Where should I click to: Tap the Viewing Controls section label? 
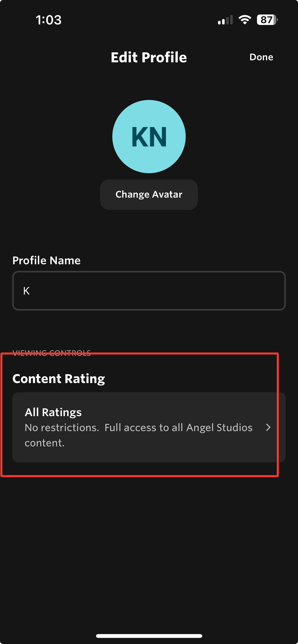point(52,353)
